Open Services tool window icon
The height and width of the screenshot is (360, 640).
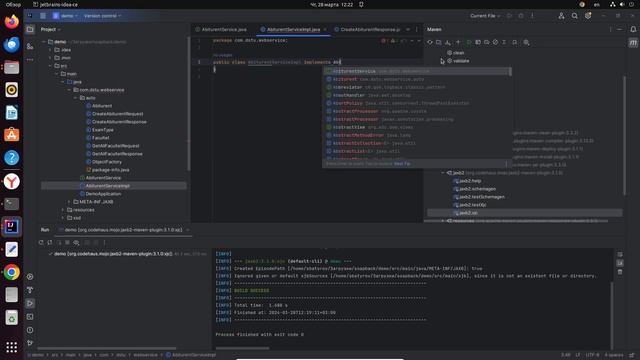click(30, 276)
